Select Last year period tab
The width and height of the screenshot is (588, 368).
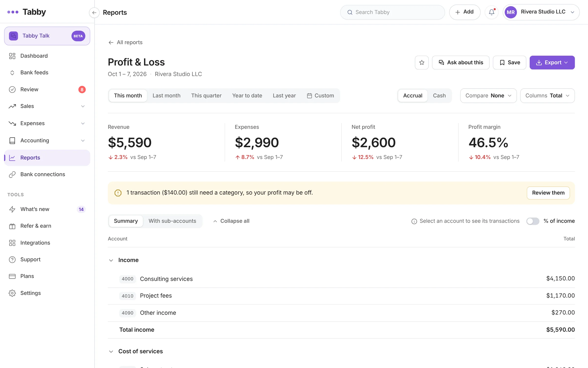click(284, 96)
